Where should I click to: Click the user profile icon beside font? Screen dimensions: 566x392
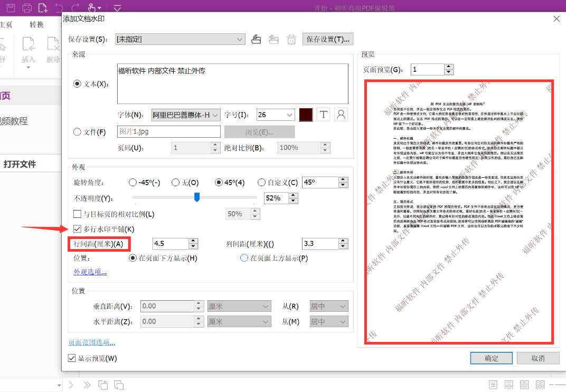click(x=341, y=114)
